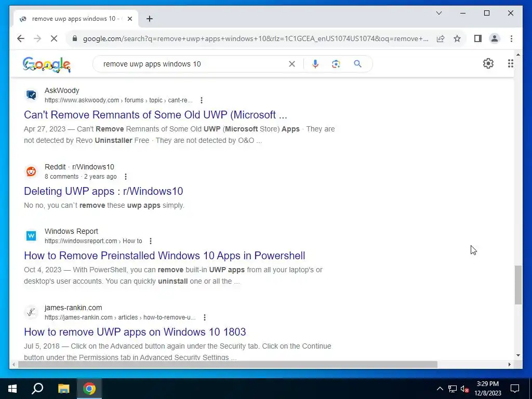Image resolution: width=532 pixels, height=399 pixels.
Task: Open the Chrome three-dot menu
Action: (511, 38)
